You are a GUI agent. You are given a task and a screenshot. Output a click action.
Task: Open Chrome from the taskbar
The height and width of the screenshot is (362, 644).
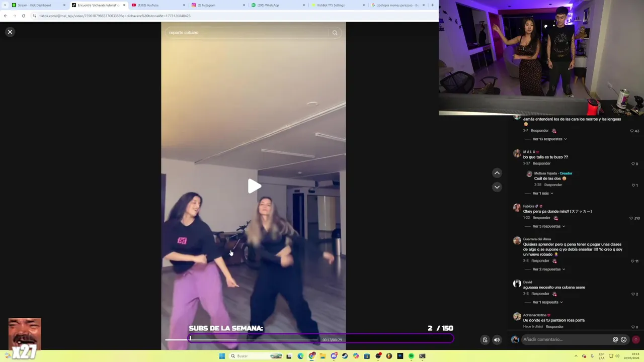click(312, 356)
